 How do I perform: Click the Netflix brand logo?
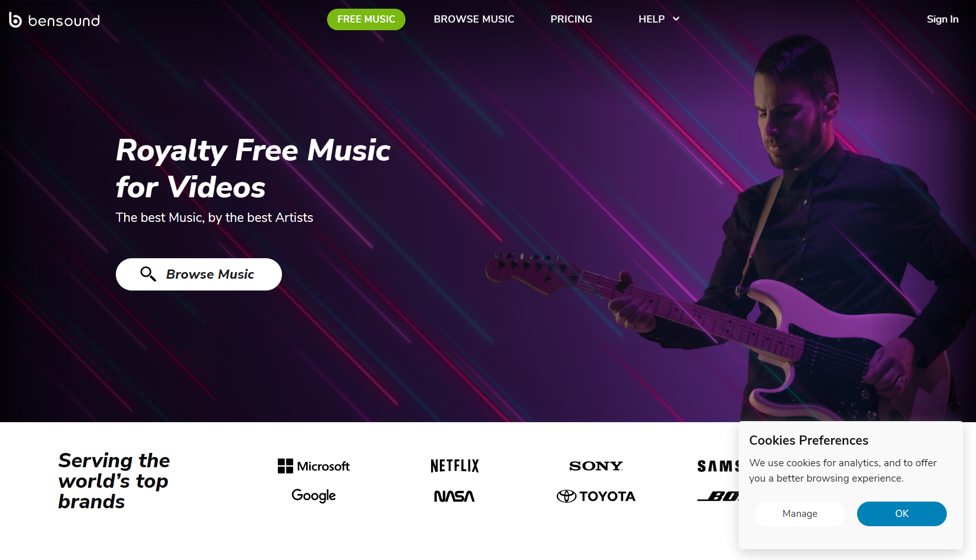pos(455,466)
